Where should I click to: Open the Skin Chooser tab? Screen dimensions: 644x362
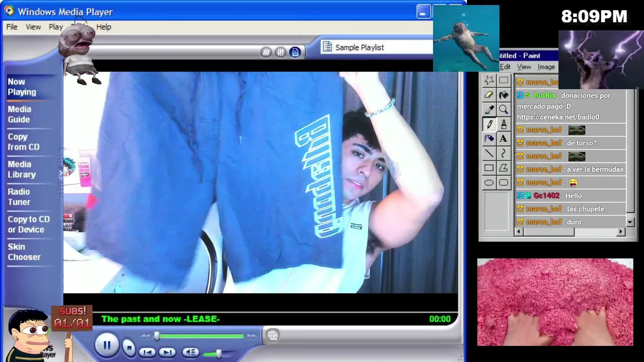tap(24, 252)
